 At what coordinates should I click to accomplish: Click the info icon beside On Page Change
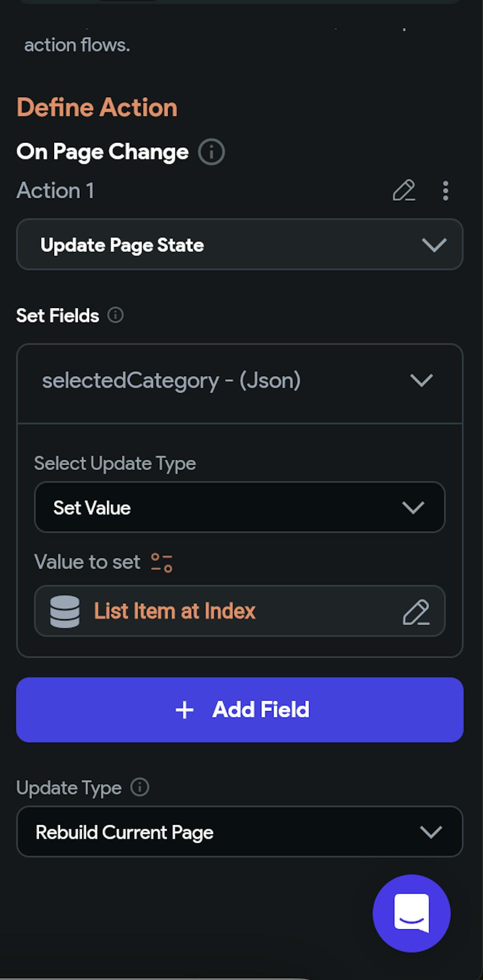[211, 152]
